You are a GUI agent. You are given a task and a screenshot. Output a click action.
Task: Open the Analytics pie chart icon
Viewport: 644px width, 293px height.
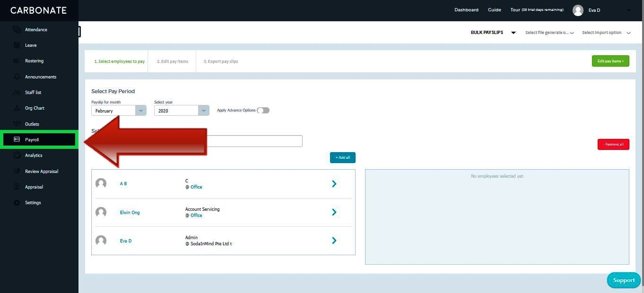[x=17, y=155]
